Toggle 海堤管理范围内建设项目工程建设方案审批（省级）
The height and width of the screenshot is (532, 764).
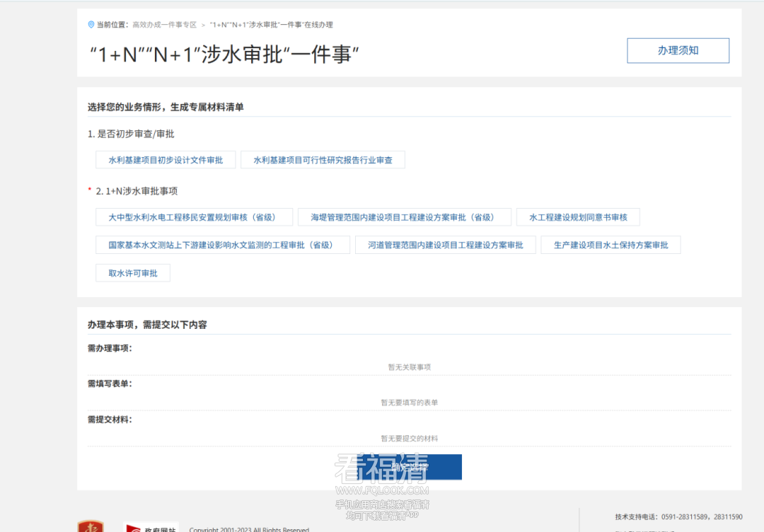pos(405,216)
